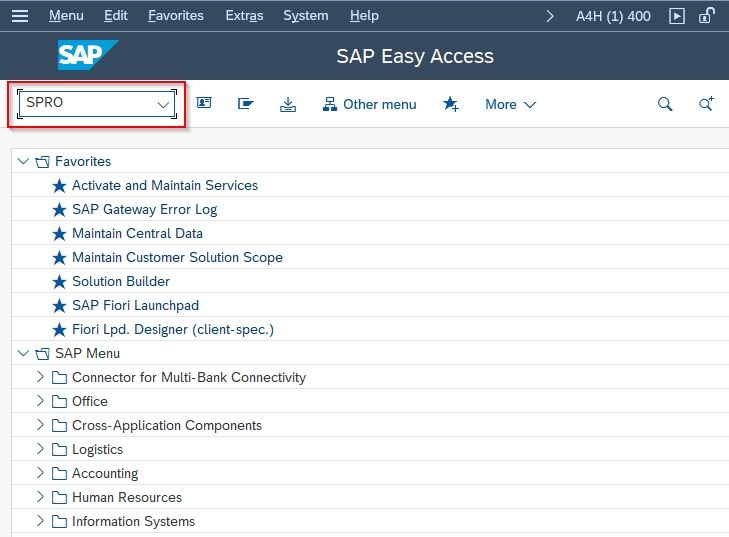The height and width of the screenshot is (537, 729).
Task: Expand the Cross-Application Components folder
Action: (40, 424)
